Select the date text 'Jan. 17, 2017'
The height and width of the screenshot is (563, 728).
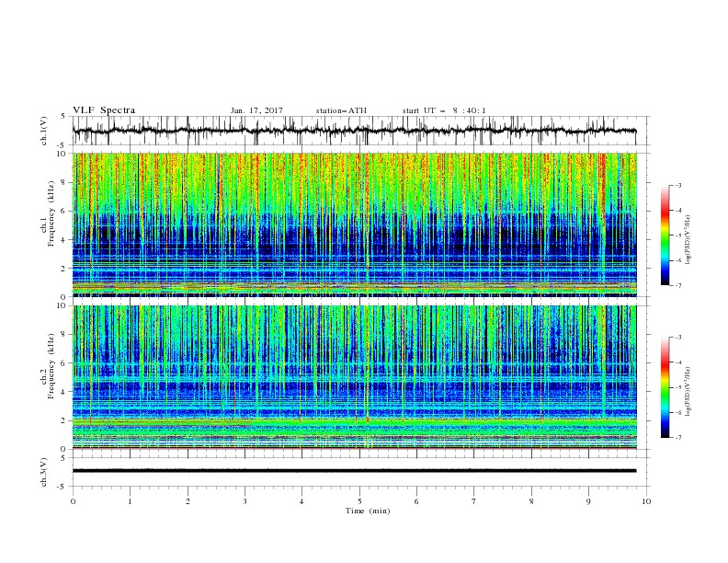(256, 110)
